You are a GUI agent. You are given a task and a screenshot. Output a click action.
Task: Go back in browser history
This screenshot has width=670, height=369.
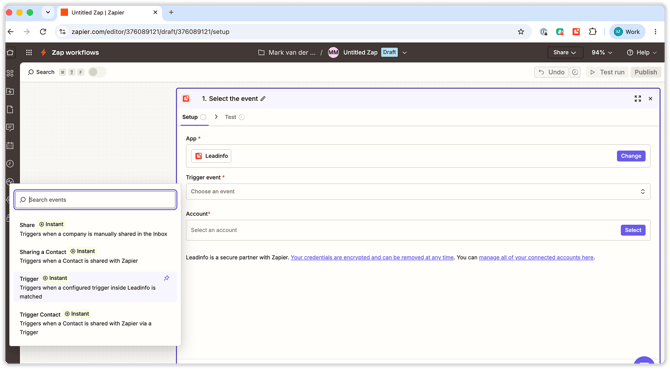(11, 32)
